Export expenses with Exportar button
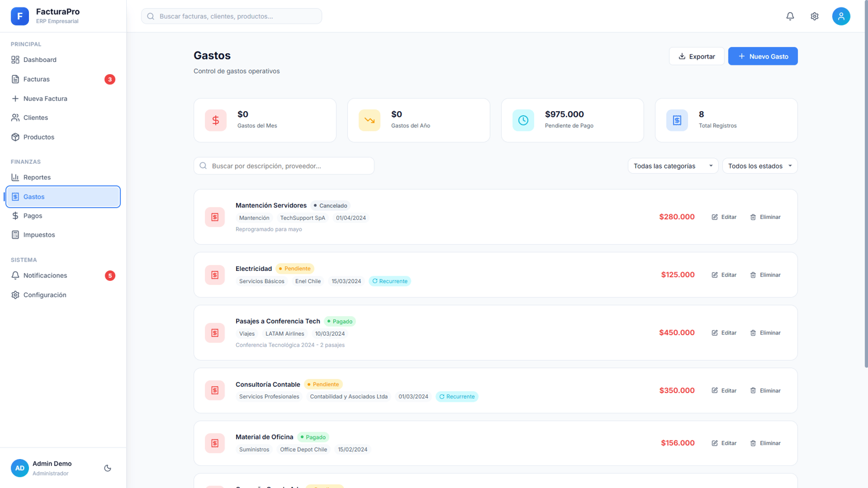 point(696,56)
